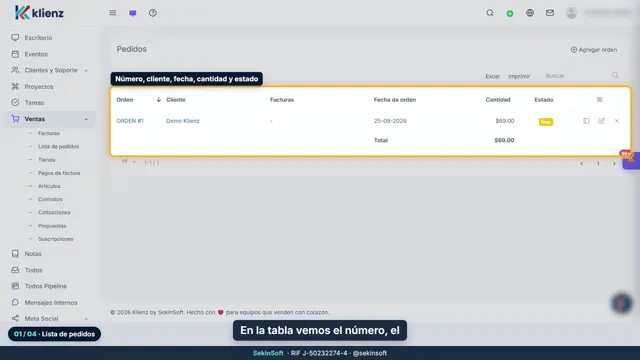Screen dimensions: 640x360
Task: Collapse the Ventas menu
Action: 51,119
